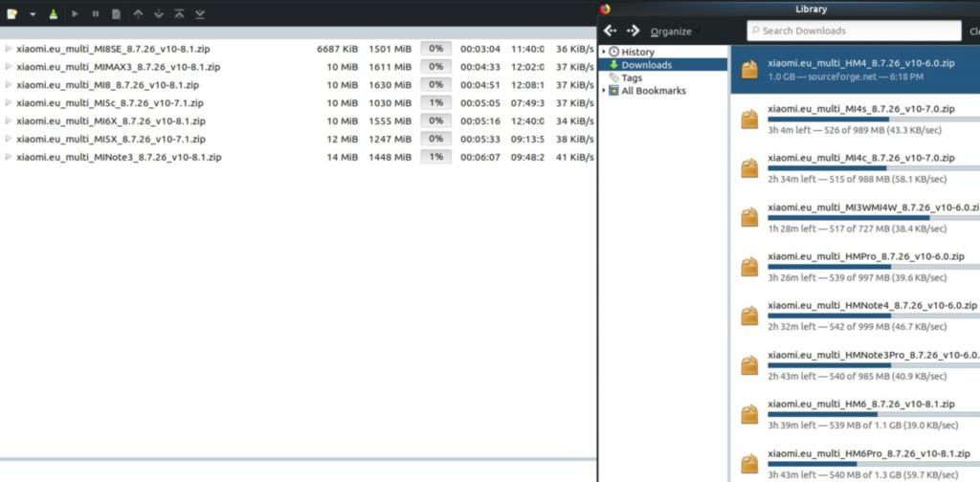Click the status arrow icon beside MI5c
This screenshot has height=482, width=980.
[x=8, y=102]
